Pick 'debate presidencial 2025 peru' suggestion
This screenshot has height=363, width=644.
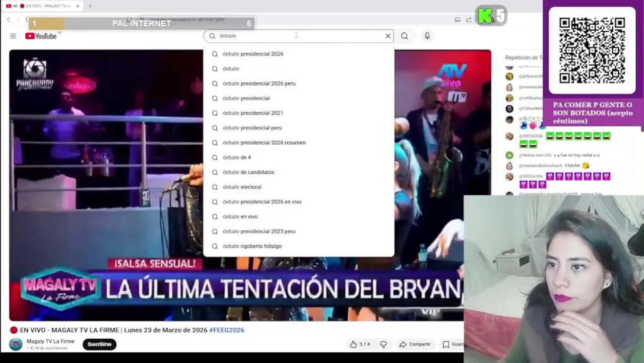pyautogui.click(x=299, y=231)
